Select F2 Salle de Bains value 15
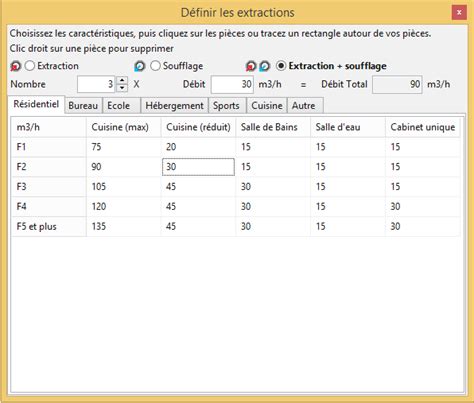474x403 pixels. click(273, 167)
